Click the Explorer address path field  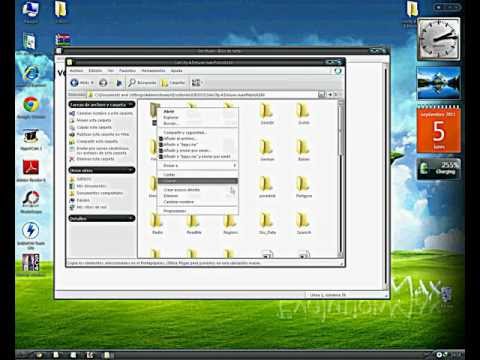point(203,95)
